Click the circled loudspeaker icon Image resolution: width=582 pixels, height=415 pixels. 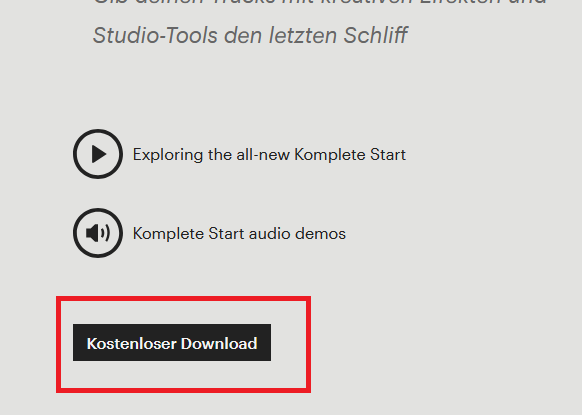pyautogui.click(x=98, y=233)
